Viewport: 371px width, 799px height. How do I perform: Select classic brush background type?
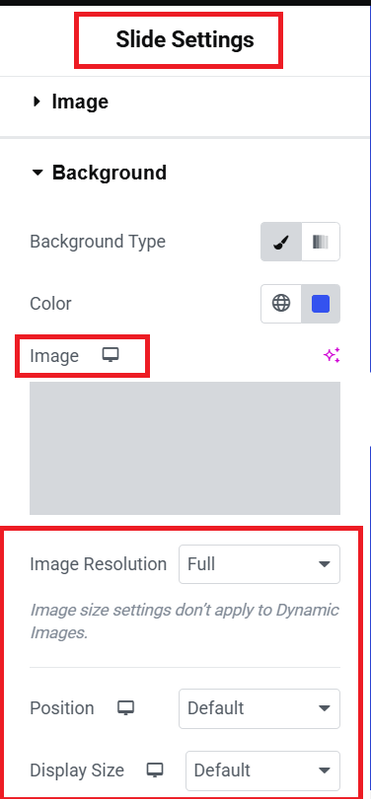pyautogui.click(x=281, y=242)
